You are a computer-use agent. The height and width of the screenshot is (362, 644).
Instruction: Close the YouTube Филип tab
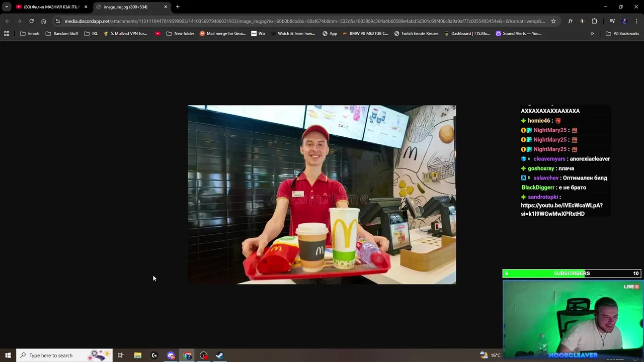(x=86, y=7)
